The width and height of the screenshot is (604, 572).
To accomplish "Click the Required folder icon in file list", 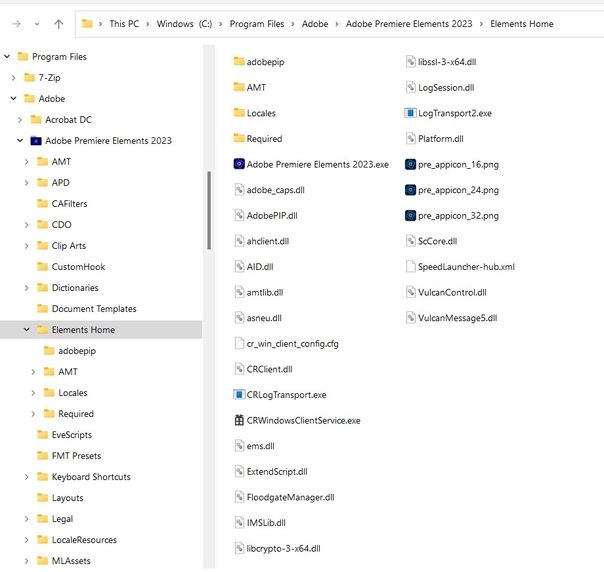I will pyautogui.click(x=239, y=138).
